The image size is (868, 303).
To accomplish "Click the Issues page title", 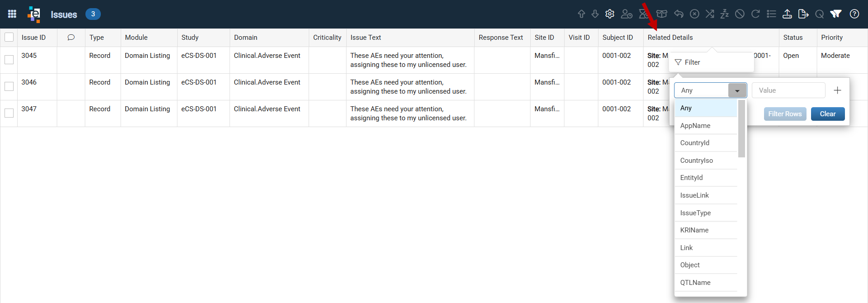I will pos(64,14).
